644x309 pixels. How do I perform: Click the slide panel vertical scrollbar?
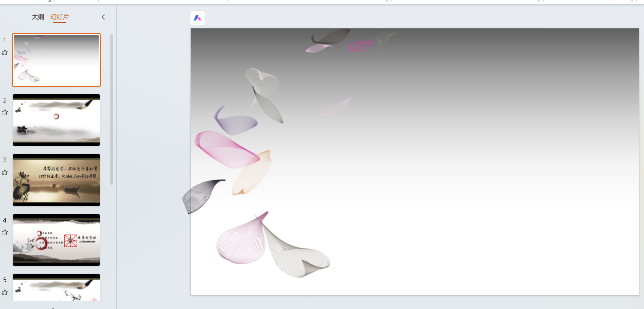coord(112,109)
